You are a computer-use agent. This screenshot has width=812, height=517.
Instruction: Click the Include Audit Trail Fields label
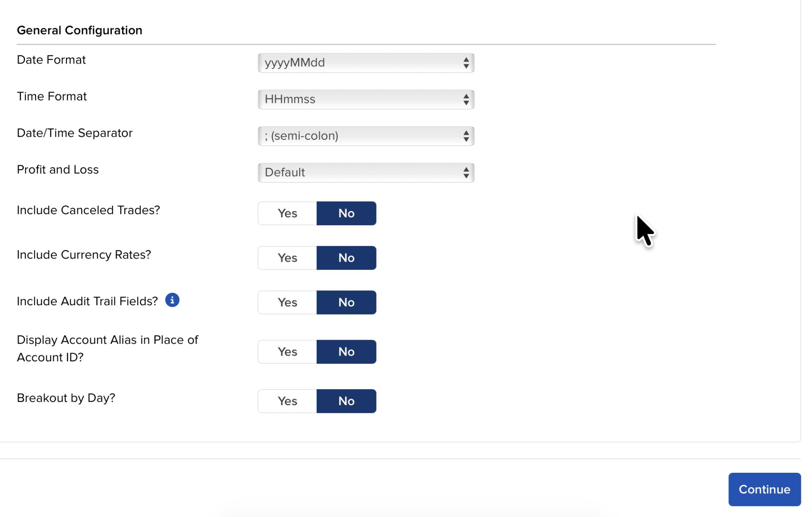click(87, 301)
